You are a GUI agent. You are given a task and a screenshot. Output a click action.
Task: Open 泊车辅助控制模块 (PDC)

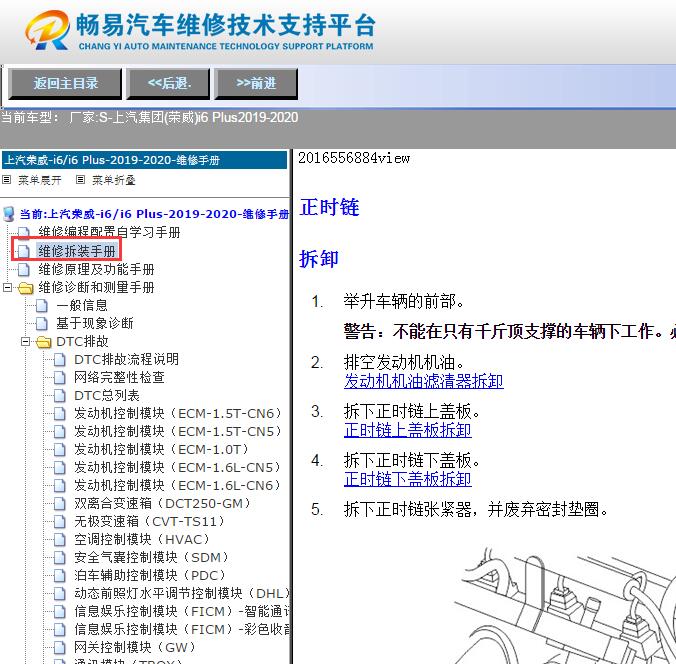[150, 575]
